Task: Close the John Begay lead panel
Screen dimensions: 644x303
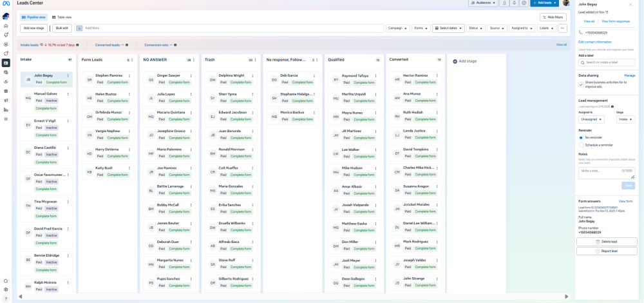Action: [x=630, y=5]
